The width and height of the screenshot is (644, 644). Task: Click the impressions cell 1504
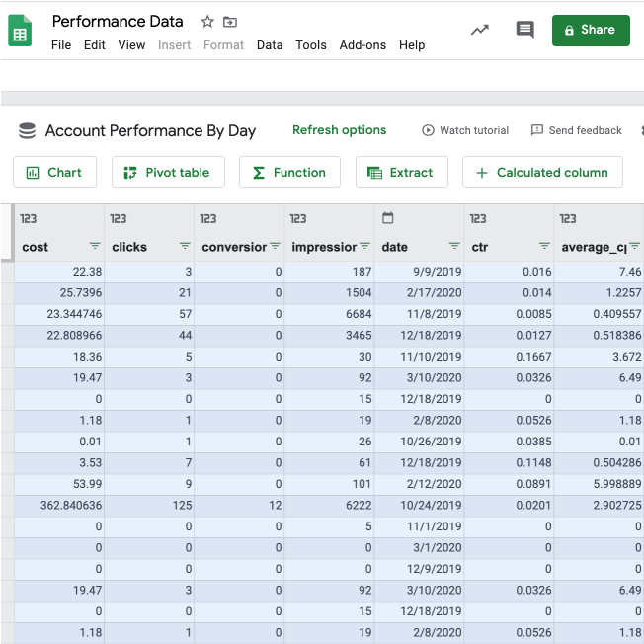(x=329, y=292)
